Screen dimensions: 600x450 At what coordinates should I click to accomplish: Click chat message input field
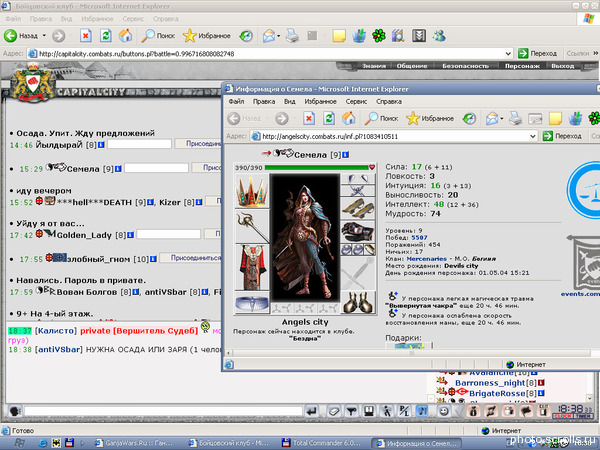(x=163, y=411)
